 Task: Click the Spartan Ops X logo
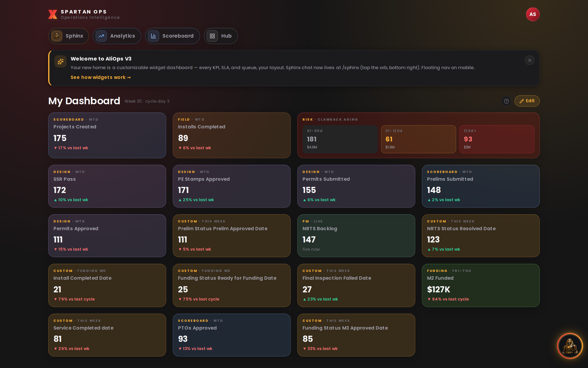(x=53, y=14)
